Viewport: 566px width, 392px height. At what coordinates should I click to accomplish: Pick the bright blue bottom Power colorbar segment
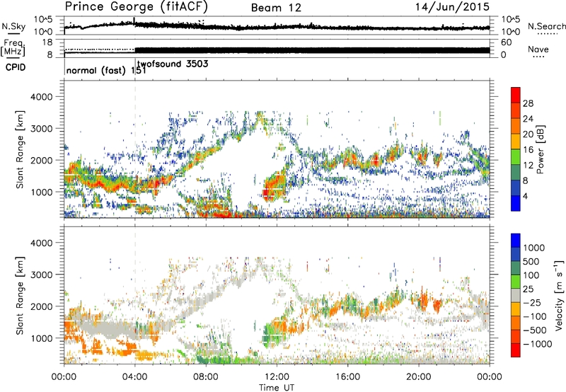click(x=516, y=203)
